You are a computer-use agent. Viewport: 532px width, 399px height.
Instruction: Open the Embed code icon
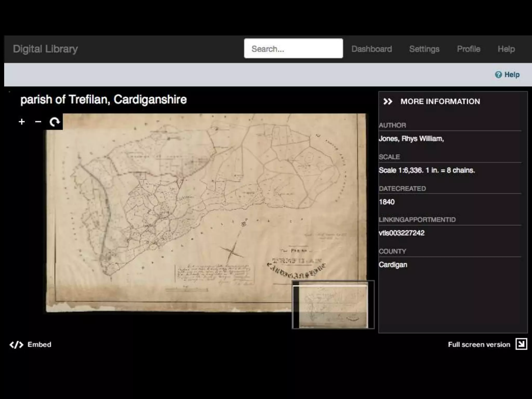[x=17, y=345]
